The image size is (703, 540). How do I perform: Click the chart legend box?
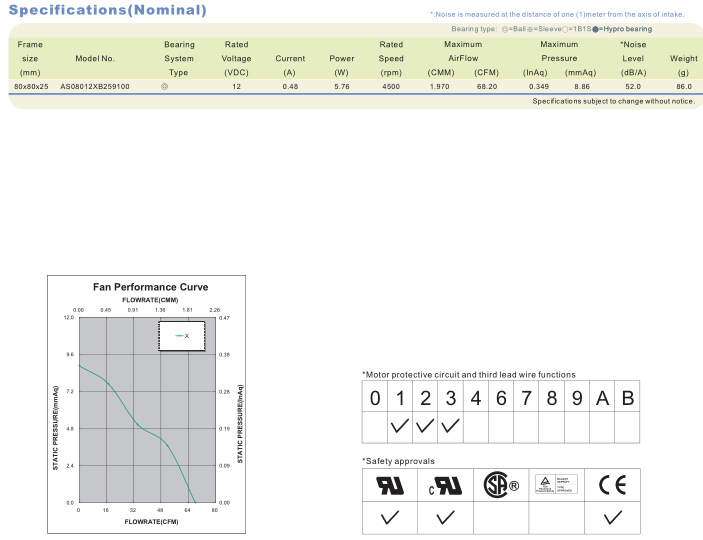[182, 336]
